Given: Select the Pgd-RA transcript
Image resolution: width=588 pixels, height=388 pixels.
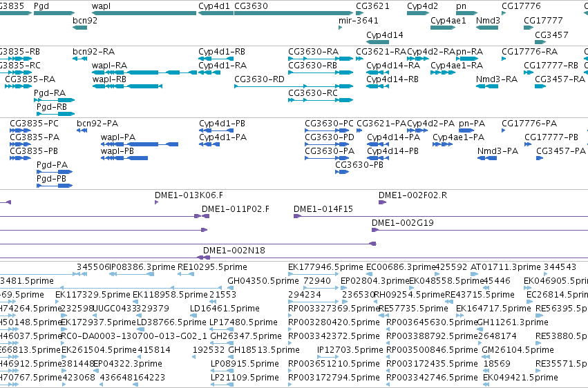Looking at the screenshot, I should [x=54, y=100].
